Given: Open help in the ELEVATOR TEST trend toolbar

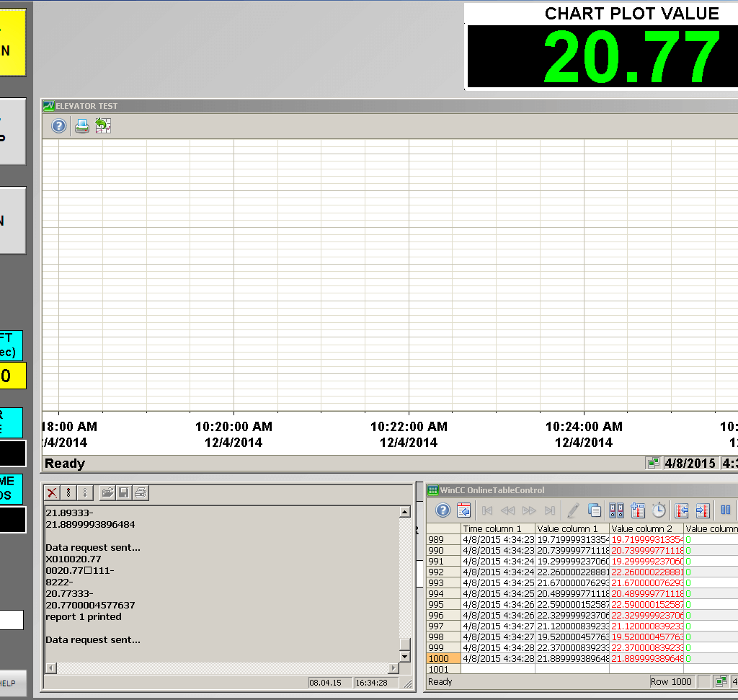Looking at the screenshot, I should pos(59,125).
